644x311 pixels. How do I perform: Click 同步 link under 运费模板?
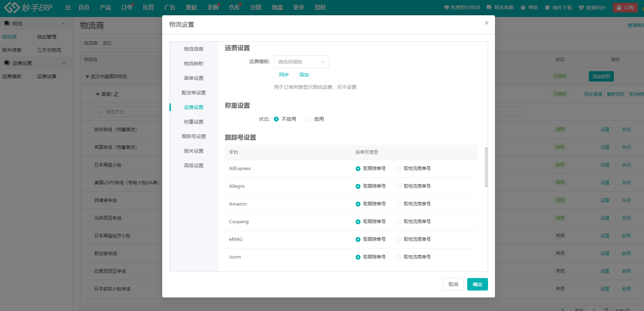tap(284, 75)
